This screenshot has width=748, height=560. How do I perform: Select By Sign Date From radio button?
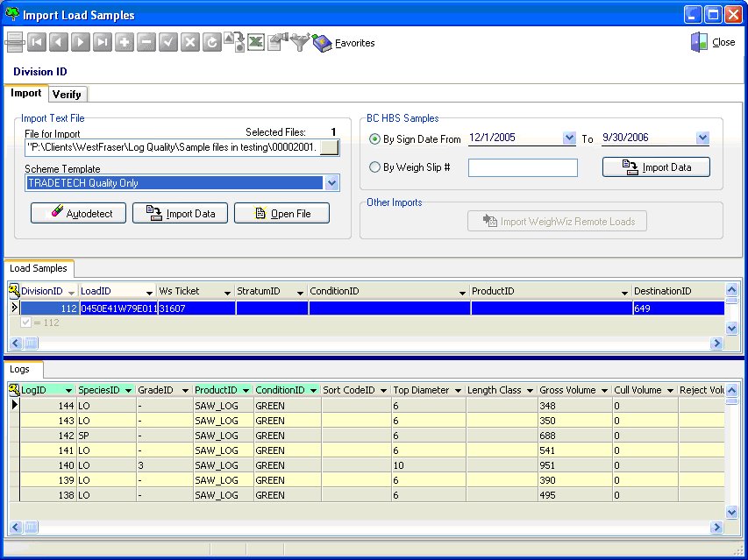375,139
